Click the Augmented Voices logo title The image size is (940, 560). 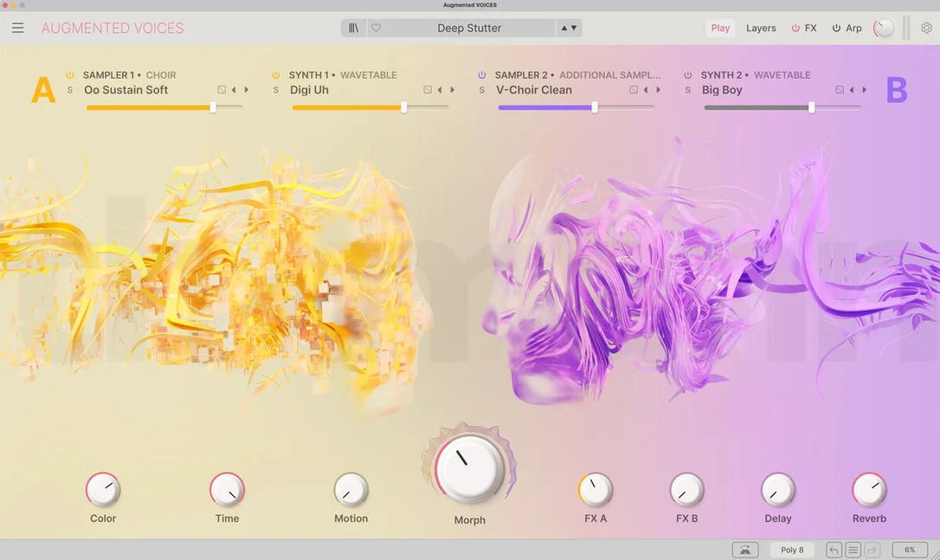[113, 28]
